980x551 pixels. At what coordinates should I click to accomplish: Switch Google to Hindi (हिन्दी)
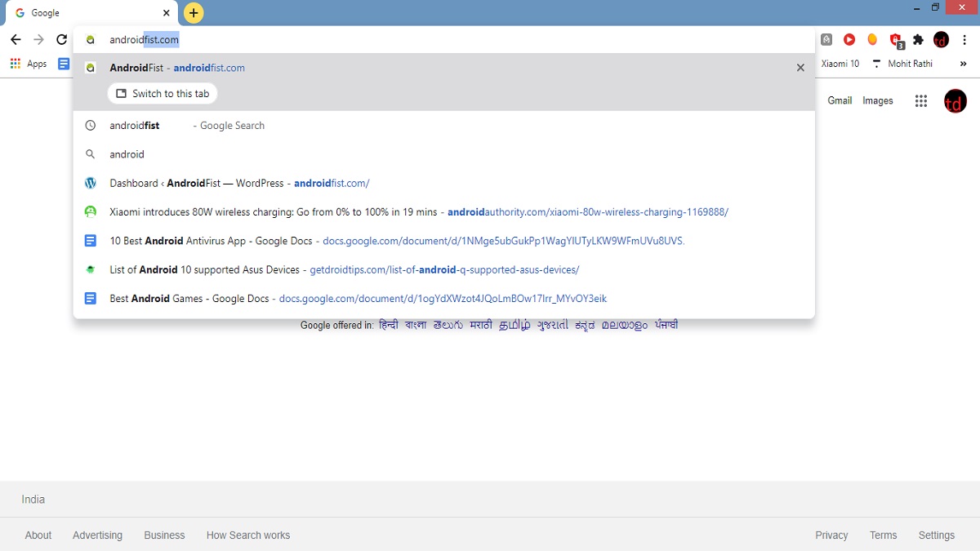(389, 325)
